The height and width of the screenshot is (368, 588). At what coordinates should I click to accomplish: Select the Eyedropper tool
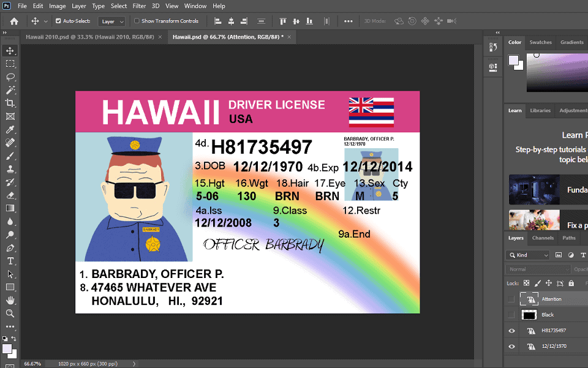(10, 129)
